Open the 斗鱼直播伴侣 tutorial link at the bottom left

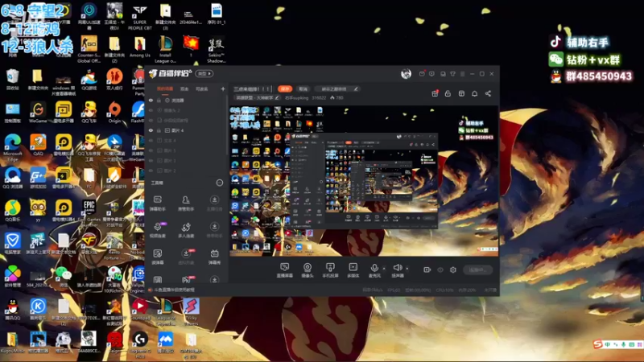pos(174,290)
